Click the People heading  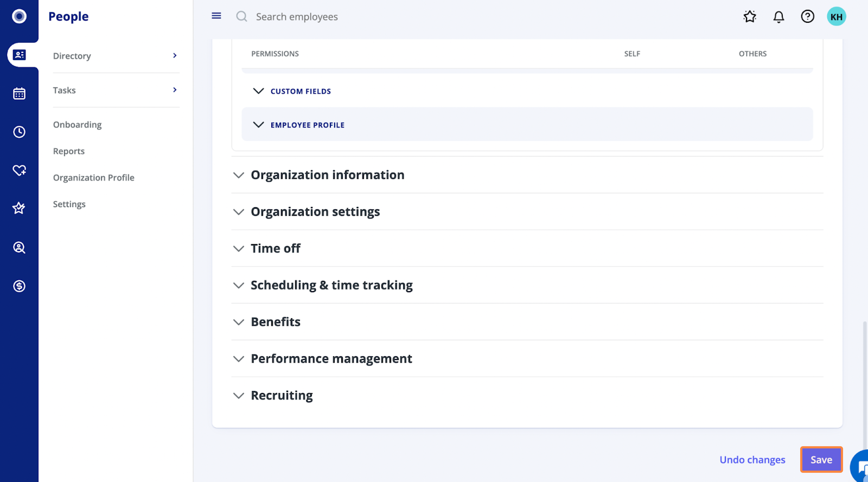68,16
